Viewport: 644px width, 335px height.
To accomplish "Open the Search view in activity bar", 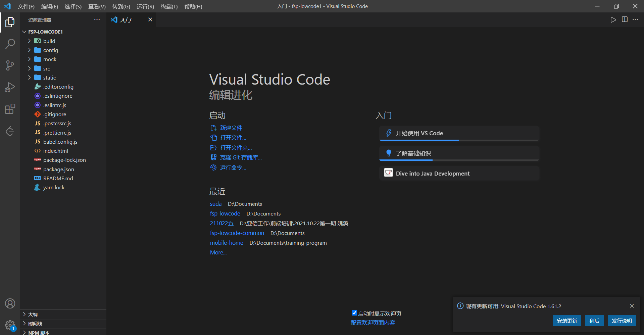I will point(10,44).
